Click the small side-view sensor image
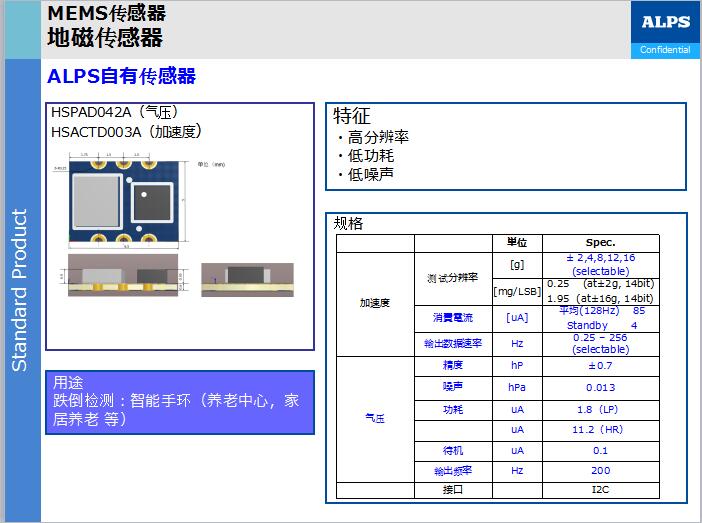Image resolution: width=702 pixels, height=523 pixels. point(247,277)
